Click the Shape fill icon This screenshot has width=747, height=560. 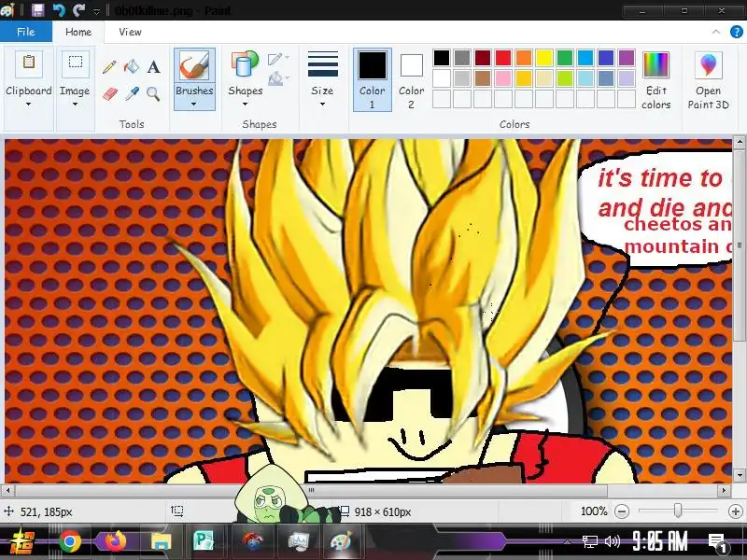(x=275, y=78)
